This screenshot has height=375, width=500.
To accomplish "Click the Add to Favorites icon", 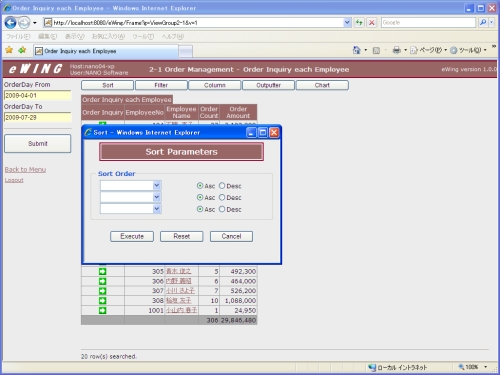I will [x=22, y=50].
